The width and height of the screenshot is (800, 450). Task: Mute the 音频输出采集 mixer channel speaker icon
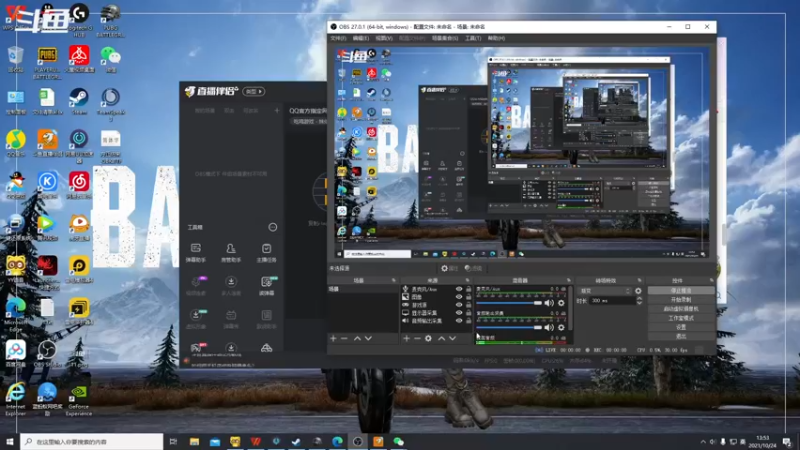pos(549,327)
